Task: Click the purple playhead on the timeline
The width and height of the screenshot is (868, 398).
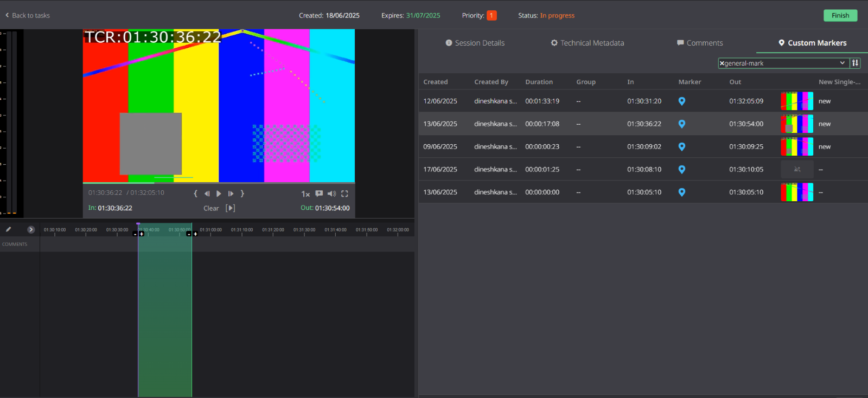Action: tap(138, 224)
